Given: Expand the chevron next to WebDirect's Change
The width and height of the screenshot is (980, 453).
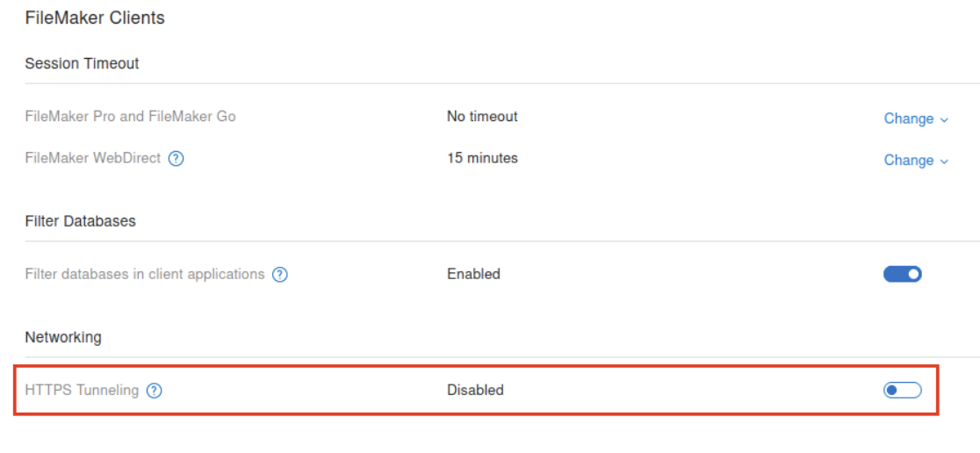Looking at the screenshot, I should [x=944, y=161].
